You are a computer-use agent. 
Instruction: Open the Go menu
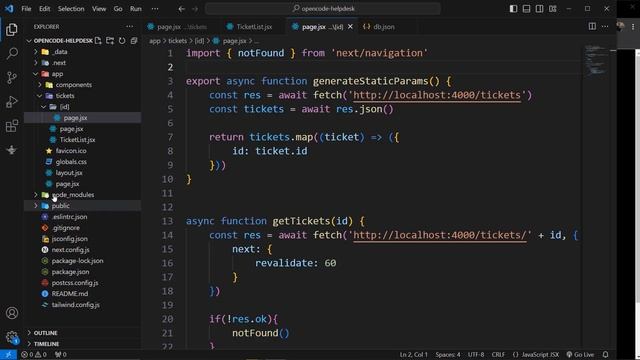[x=118, y=9]
